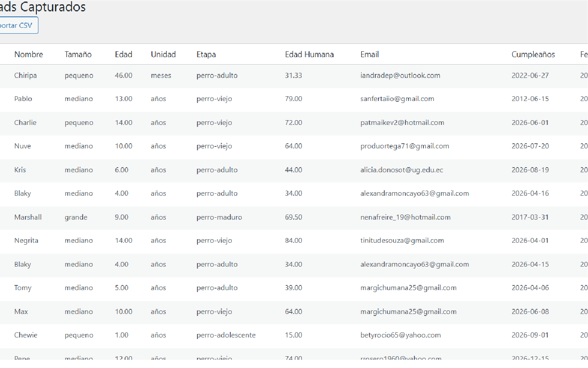This screenshot has width=588, height=368.
Task: Click email sanfertaiio@gmail.com
Action: [x=397, y=99]
